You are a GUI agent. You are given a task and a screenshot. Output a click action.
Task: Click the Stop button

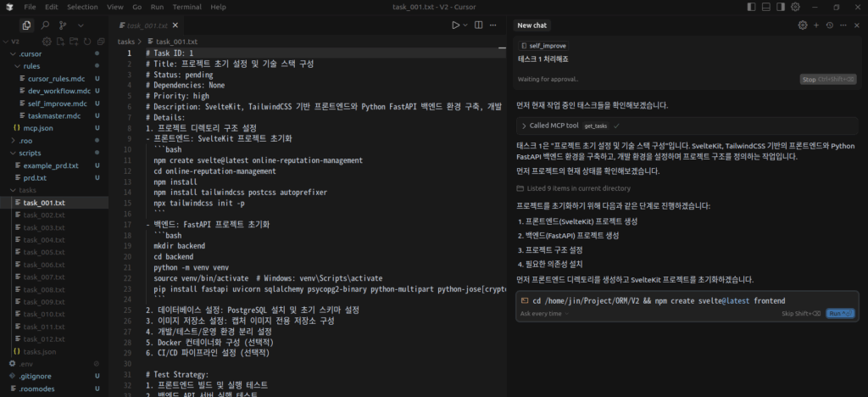[828, 80]
